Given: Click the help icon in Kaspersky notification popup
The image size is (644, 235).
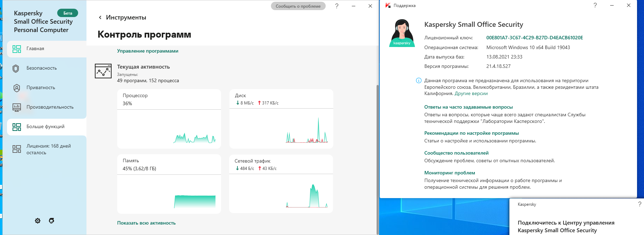Looking at the screenshot, I should (x=639, y=204).
